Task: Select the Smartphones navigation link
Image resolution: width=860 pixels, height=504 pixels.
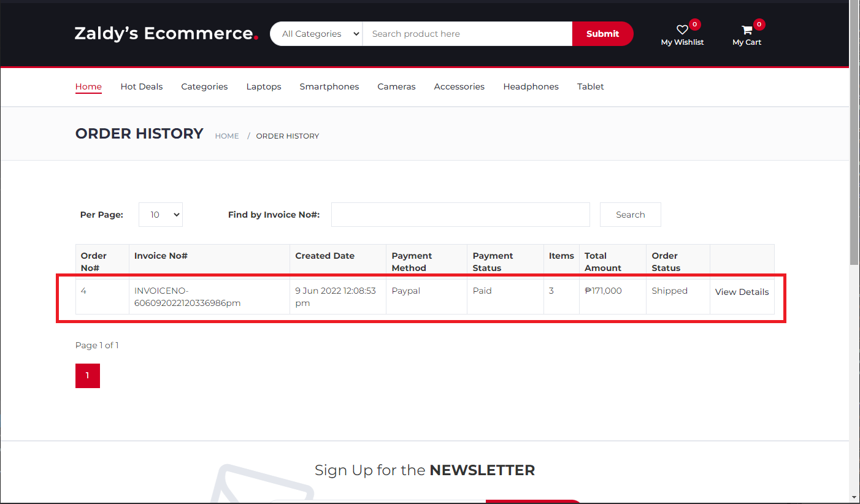Action: 329,86
